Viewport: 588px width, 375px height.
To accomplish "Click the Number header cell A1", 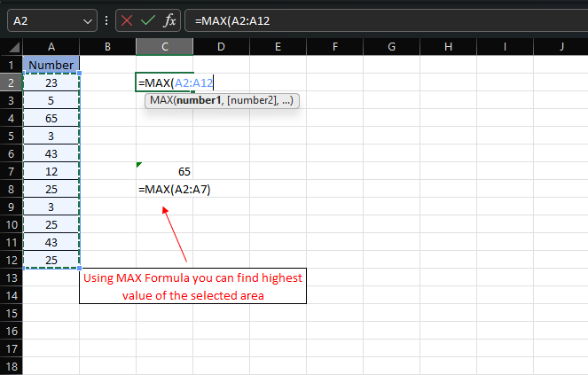I will (51, 65).
